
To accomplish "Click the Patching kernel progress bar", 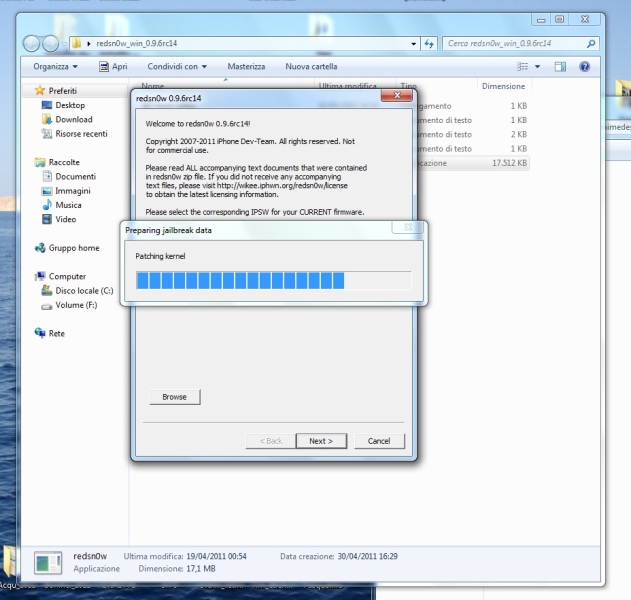I will click(274, 280).
